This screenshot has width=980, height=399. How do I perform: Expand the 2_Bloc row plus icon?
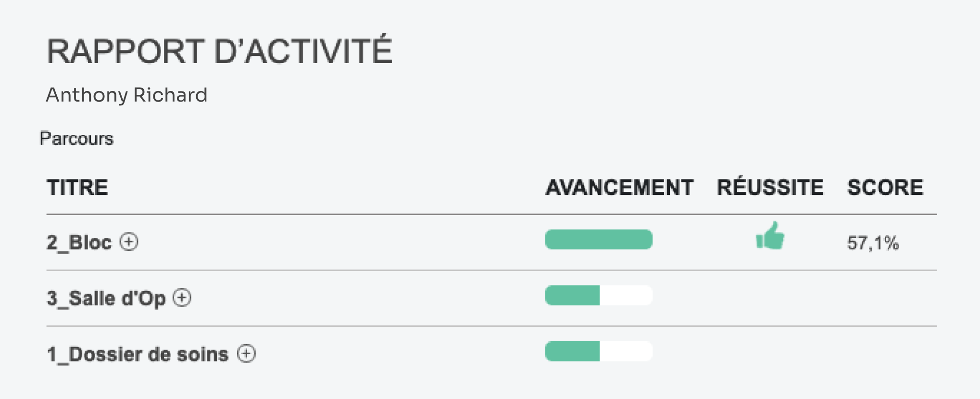coord(129,242)
